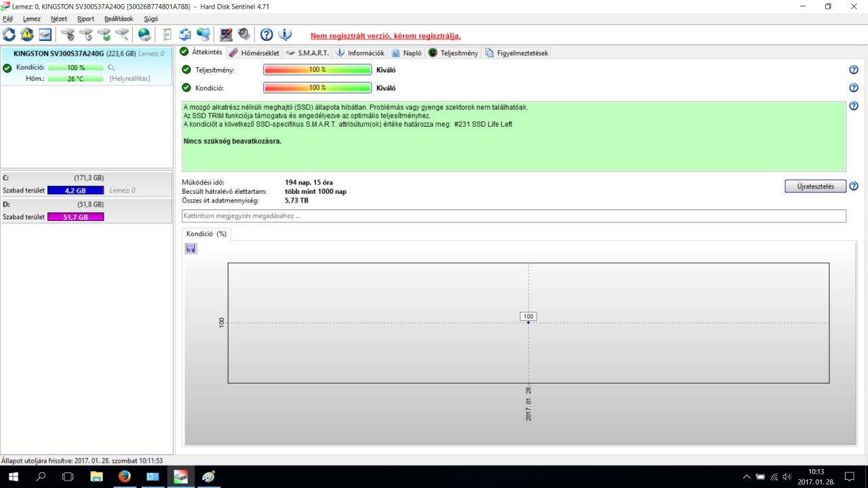Click the volume icon in system tray
868x488 pixels.
787,477
